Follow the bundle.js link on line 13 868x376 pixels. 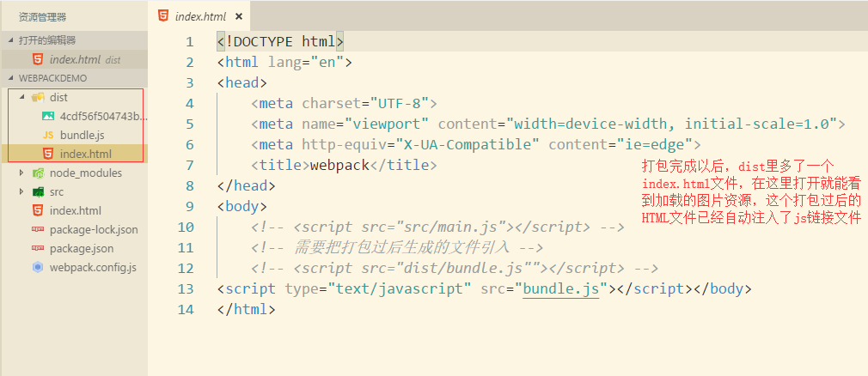[561, 288]
